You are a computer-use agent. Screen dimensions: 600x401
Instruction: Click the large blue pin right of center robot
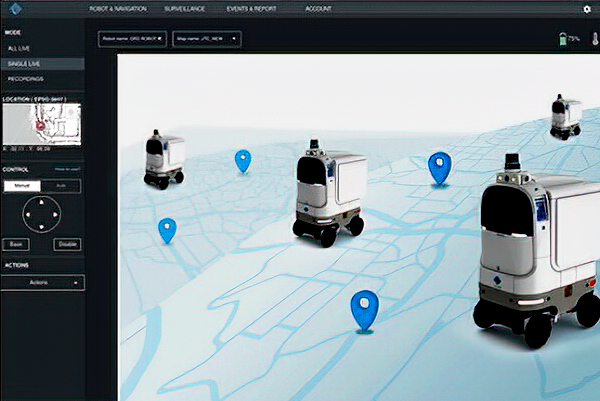pyautogui.click(x=440, y=169)
